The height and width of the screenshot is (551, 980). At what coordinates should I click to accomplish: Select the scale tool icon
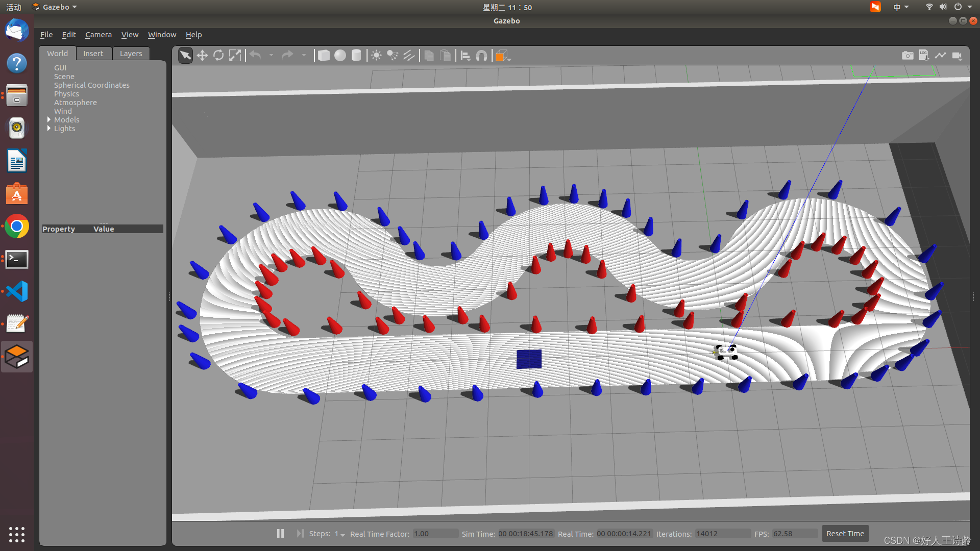click(235, 56)
